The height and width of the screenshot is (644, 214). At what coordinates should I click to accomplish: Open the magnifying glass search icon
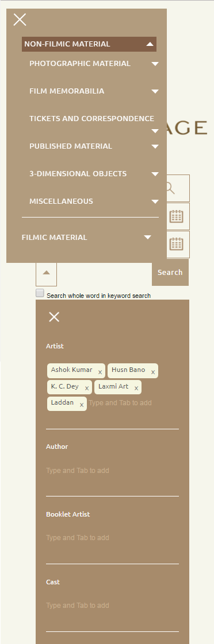[x=178, y=188]
